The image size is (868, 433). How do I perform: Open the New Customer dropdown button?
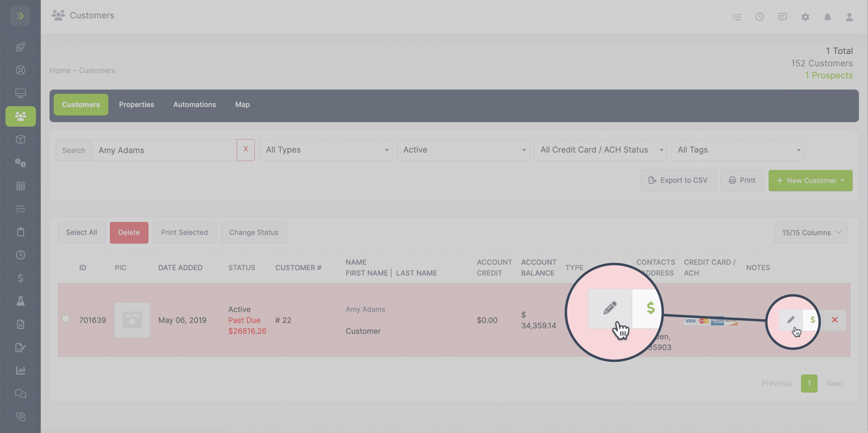(x=810, y=181)
